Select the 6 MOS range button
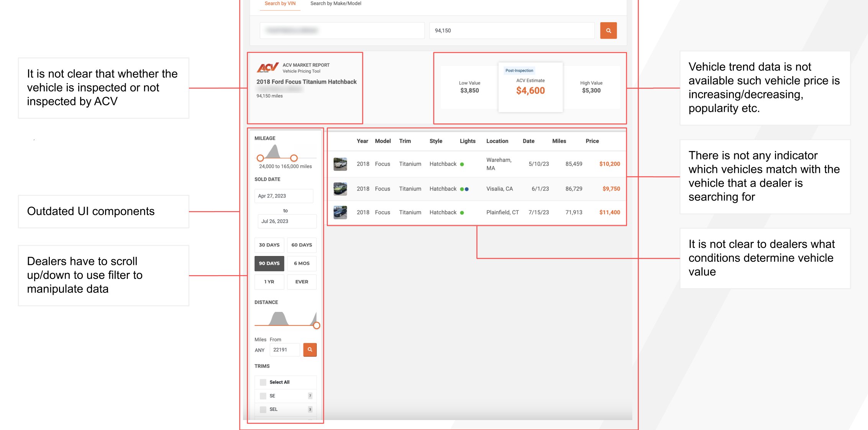 coord(302,263)
